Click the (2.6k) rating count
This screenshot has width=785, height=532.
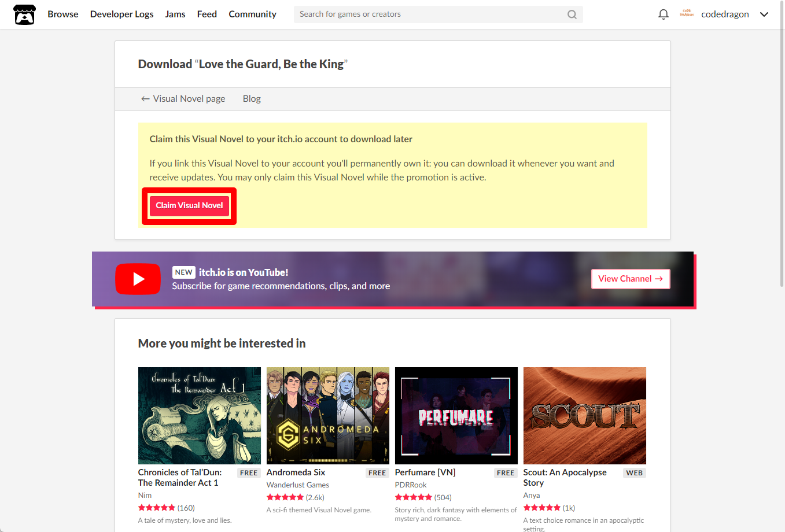pyautogui.click(x=315, y=497)
